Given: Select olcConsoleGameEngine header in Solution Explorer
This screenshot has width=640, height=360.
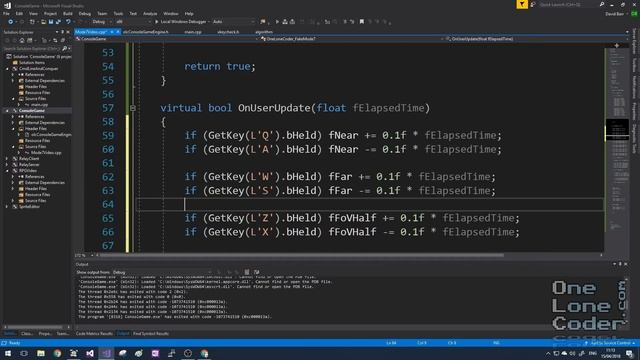Looking at the screenshot, I should pos(51,135).
